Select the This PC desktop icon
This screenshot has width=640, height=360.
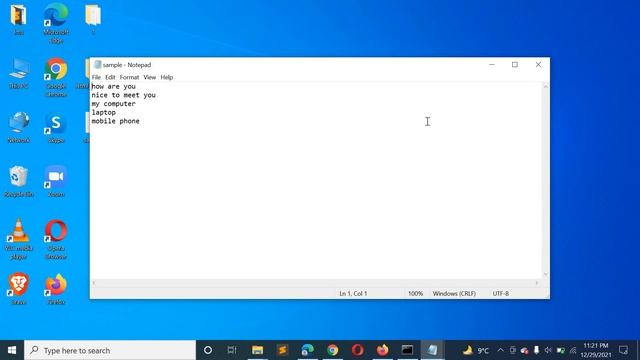click(19, 73)
